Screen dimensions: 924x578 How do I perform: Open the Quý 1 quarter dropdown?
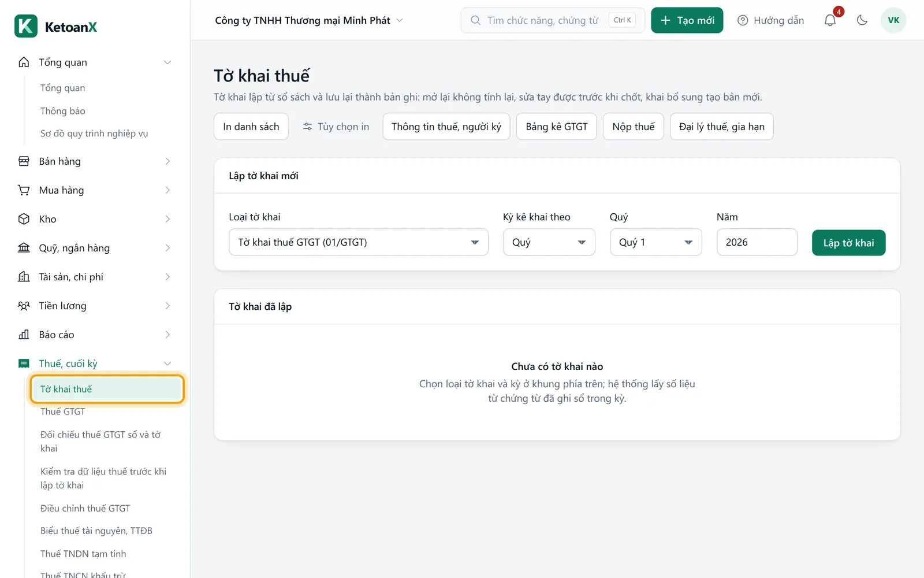[x=656, y=242]
